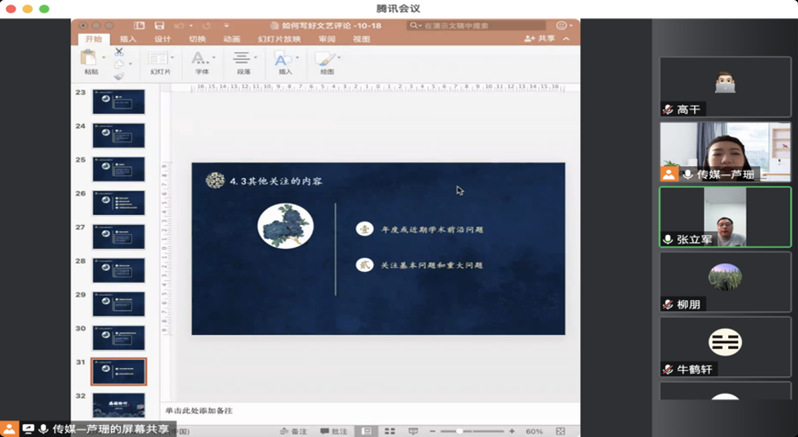Click the Cut scissors icon
The height and width of the screenshot is (437, 798).
(x=119, y=51)
